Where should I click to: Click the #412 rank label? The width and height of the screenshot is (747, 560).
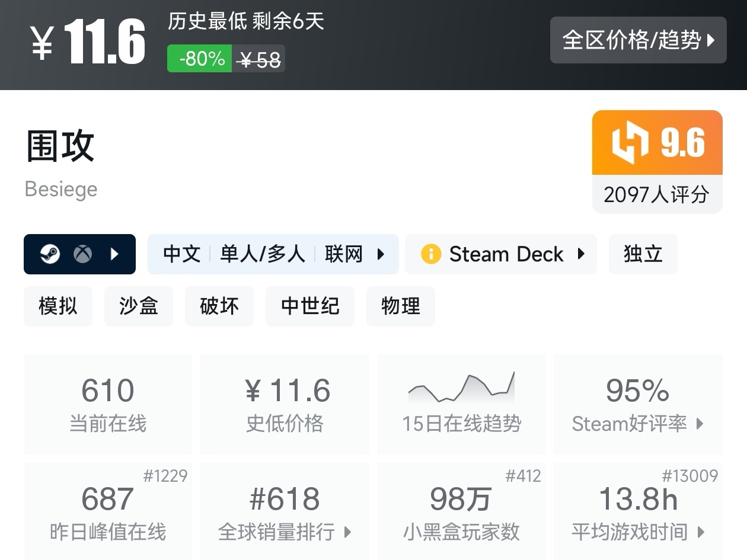pos(523,476)
